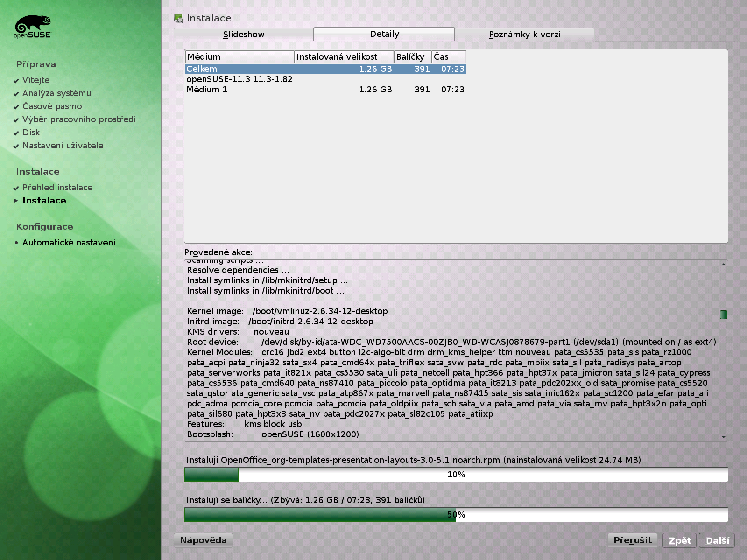Click the 10% package progress bar
Viewport: 747px width, 560px height.
pos(456,475)
